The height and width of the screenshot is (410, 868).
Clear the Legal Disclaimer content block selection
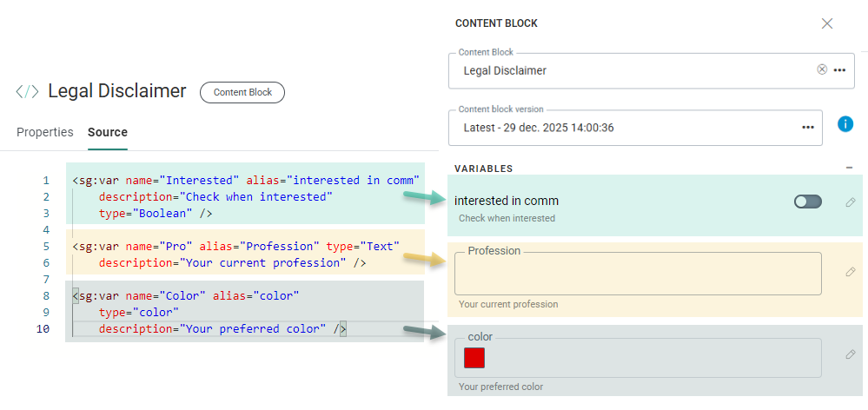coord(822,69)
